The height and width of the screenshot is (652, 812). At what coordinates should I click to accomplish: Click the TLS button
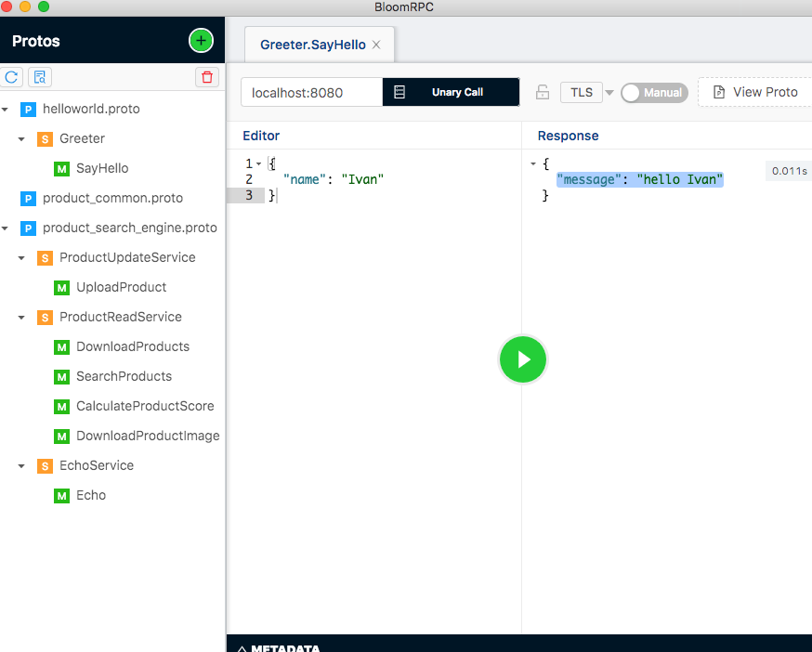(582, 92)
